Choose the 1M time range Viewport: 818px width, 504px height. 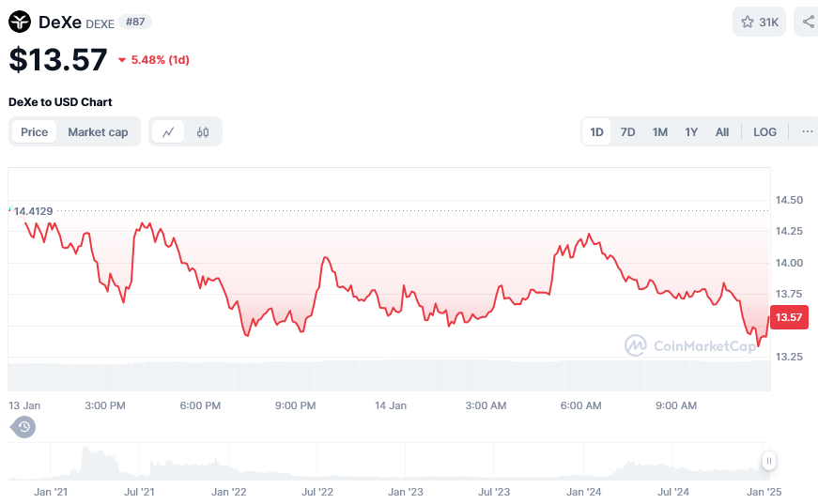pyautogui.click(x=660, y=131)
